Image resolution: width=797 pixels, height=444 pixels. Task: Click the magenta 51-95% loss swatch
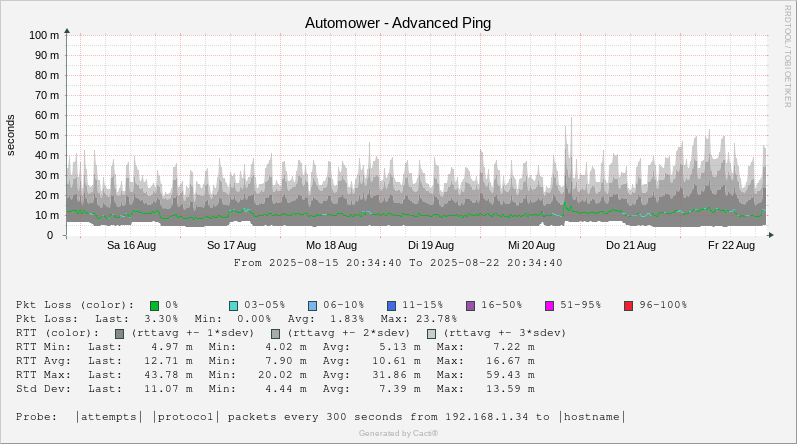point(549,306)
